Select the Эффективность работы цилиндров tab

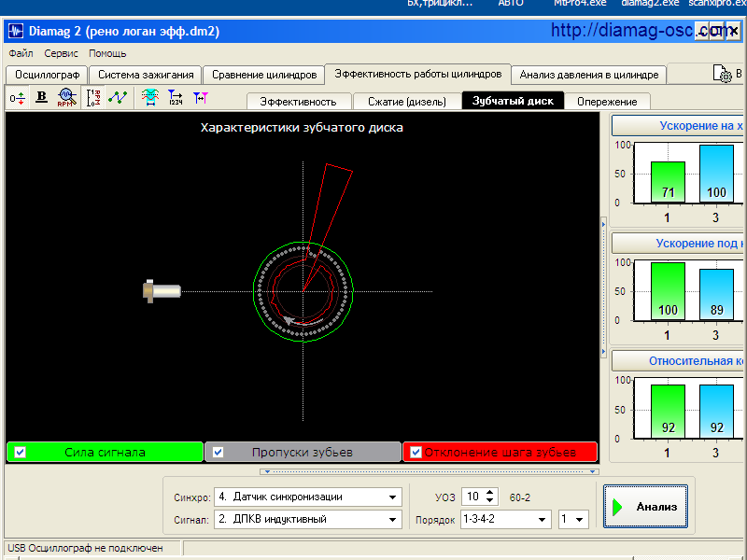417,74
